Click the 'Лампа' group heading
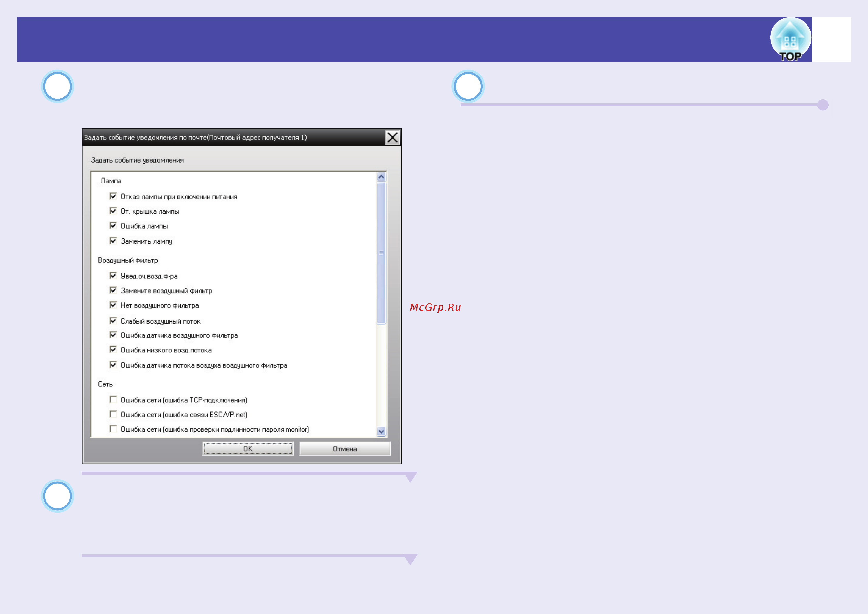868x614 pixels. click(111, 181)
